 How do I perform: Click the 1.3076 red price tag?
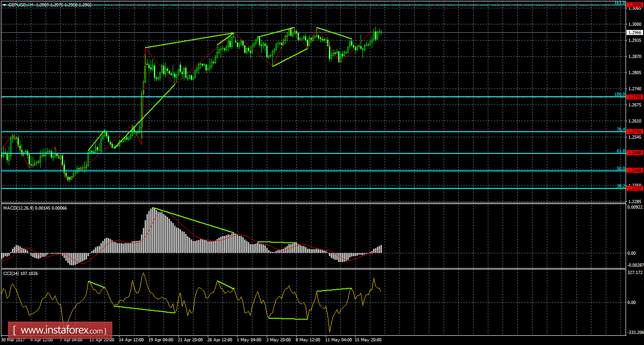[x=634, y=5]
